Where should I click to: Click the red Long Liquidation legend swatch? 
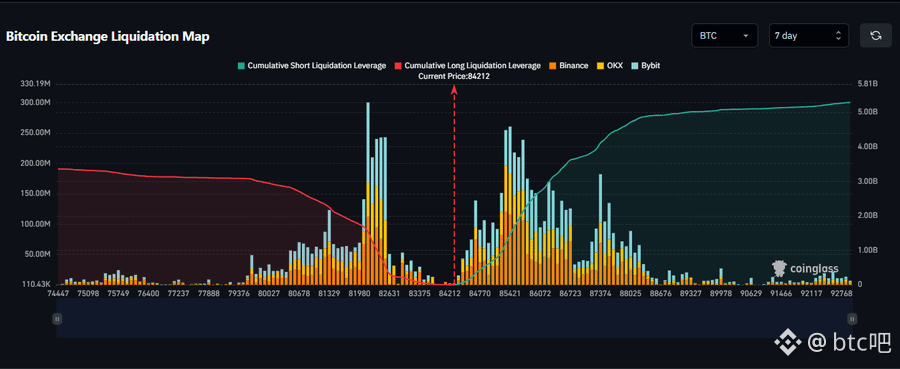397,66
